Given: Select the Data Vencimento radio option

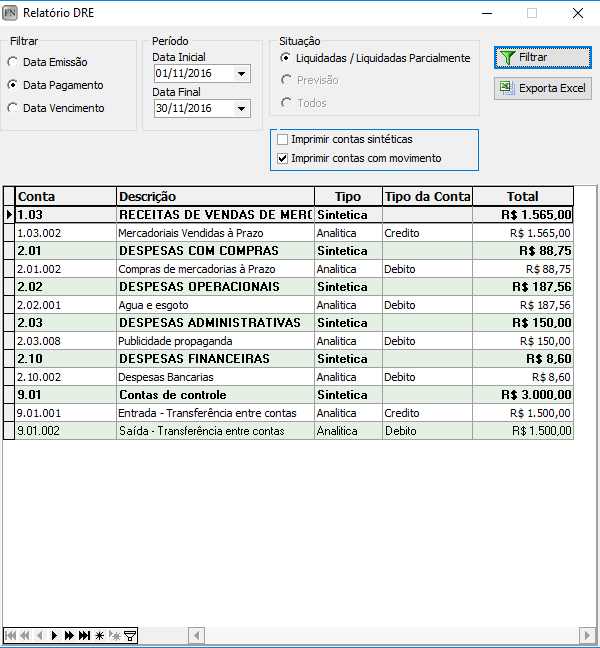Looking at the screenshot, I should 12,108.
